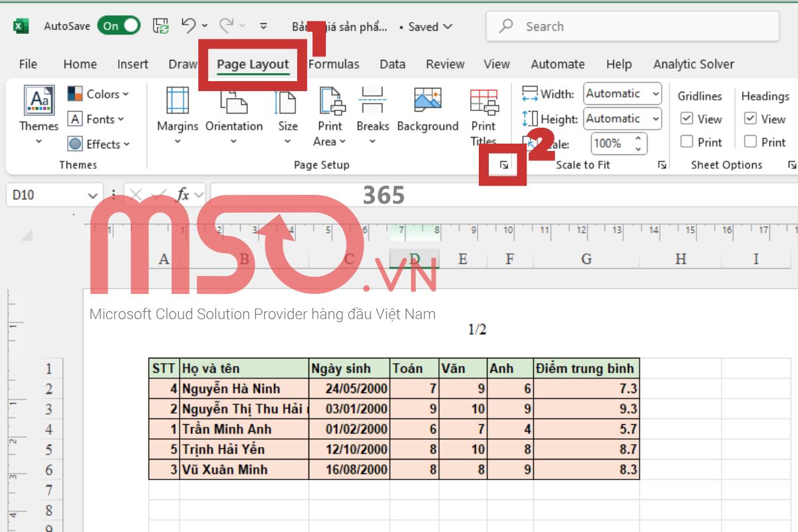Open the File menu
The image size is (798, 532).
pyautogui.click(x=28, y=65)
